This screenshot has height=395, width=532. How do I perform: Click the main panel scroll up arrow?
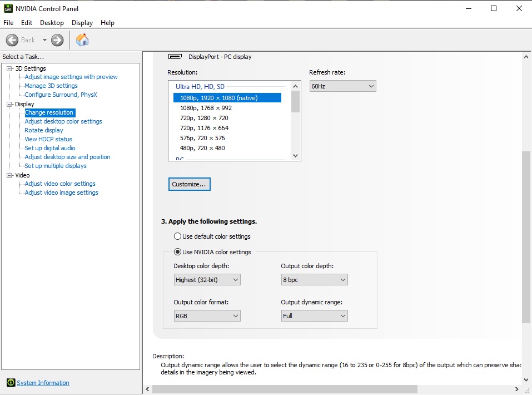coord(526,57)
